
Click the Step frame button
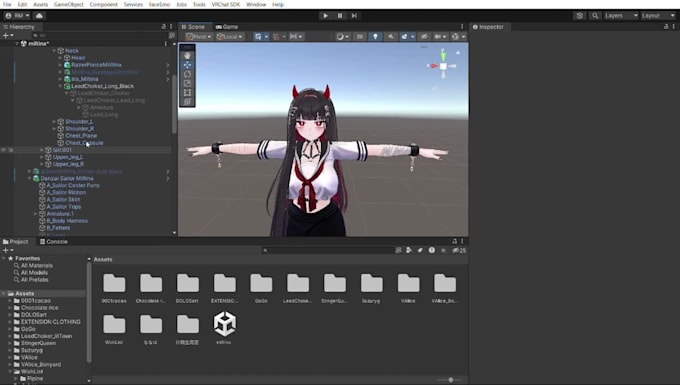pyautogui.click(x=354, y=16)
